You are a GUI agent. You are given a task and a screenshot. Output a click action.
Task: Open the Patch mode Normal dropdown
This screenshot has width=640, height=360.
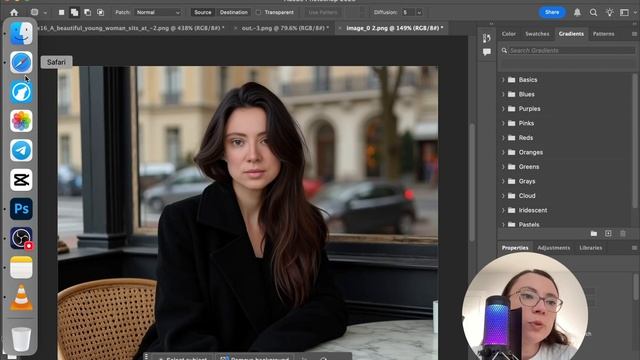158,12
